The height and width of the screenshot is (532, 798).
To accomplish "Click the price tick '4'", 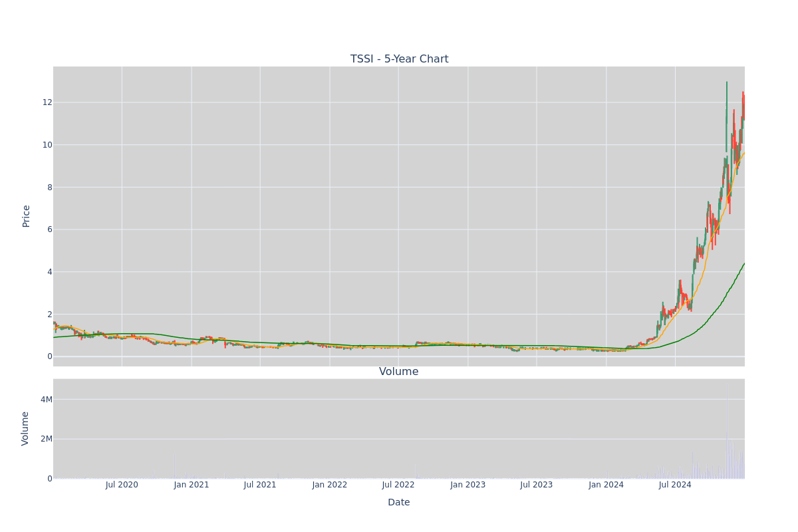I will coord(49,272).
